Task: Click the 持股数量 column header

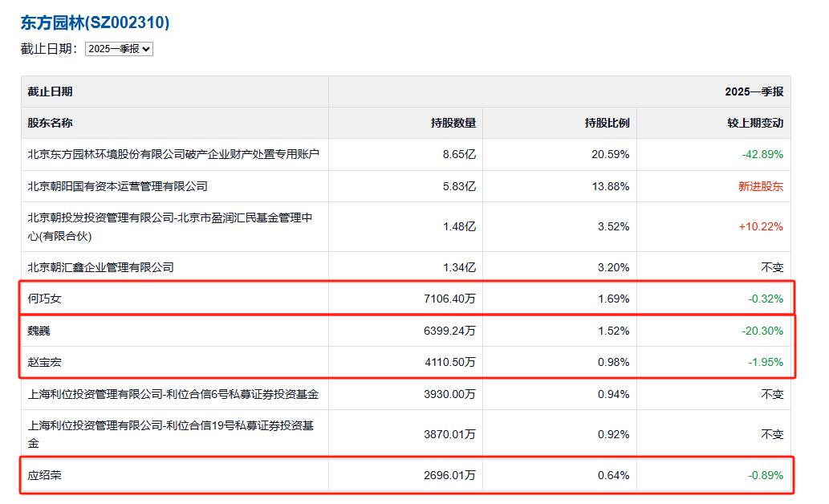Action: click(453, 124)
